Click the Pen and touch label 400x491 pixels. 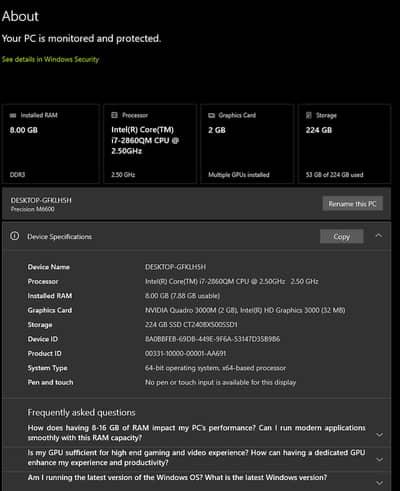point(50,382)
